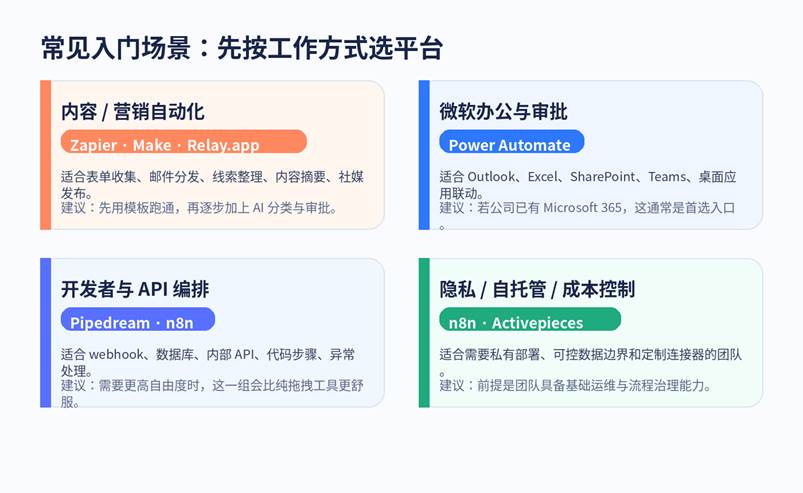Click the indigo accent bar on the developer card

(45, 333)
